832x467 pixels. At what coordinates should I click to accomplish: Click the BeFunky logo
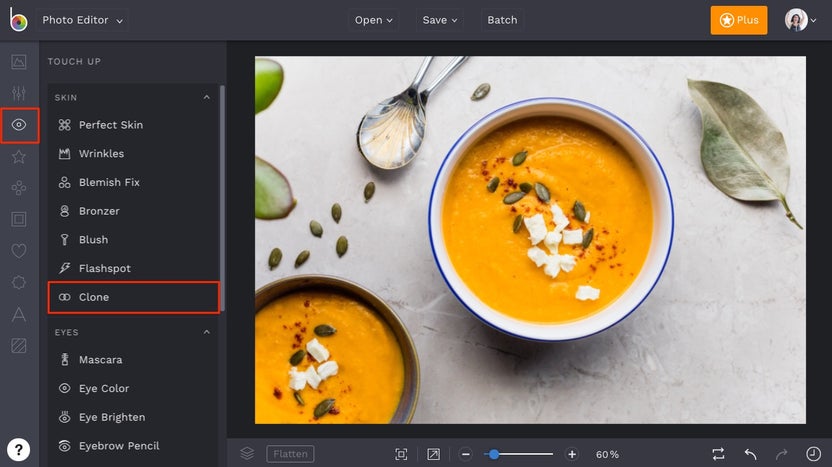click(18, 20)
